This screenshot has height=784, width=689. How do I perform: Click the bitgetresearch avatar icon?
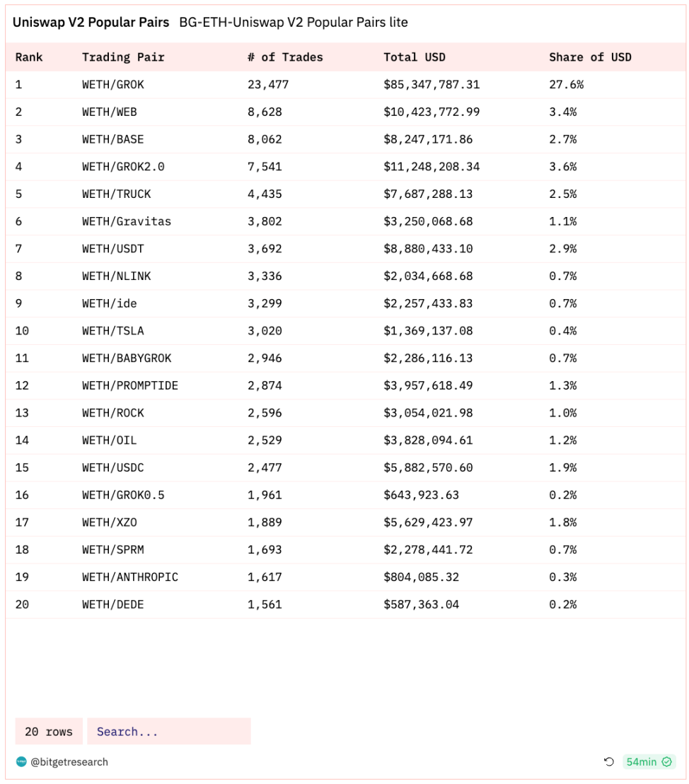click(x=21, y=762)
